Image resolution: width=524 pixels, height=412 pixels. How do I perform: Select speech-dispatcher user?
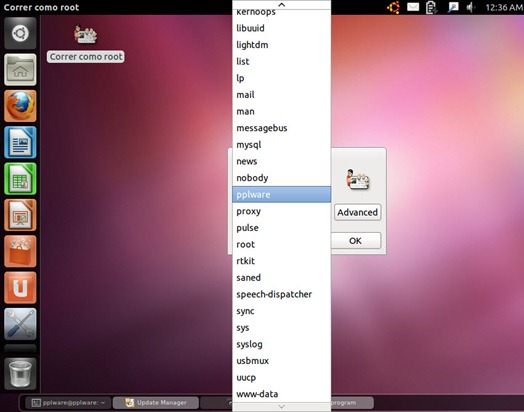(x=282, y=294)
